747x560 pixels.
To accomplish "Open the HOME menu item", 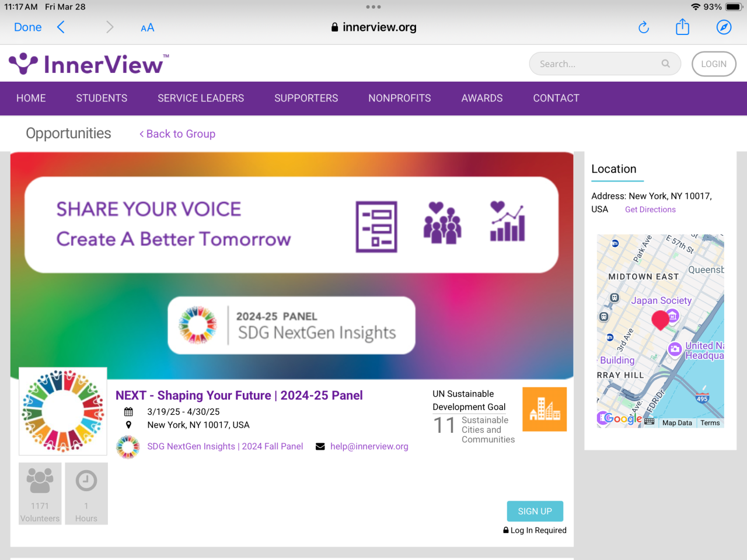I will [x=31, y=98].
